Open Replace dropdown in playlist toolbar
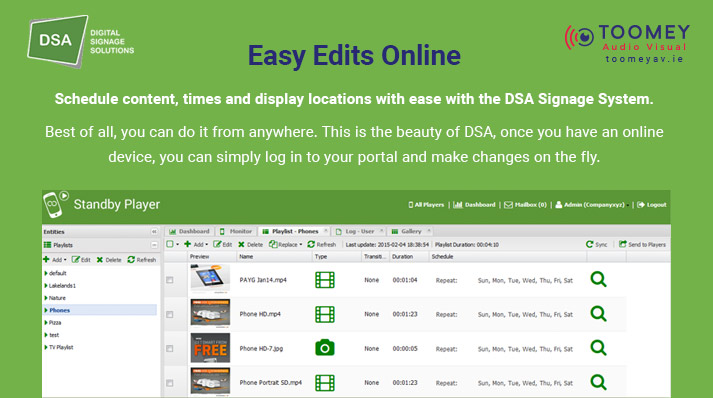The image size is (713, 398). 286,244
